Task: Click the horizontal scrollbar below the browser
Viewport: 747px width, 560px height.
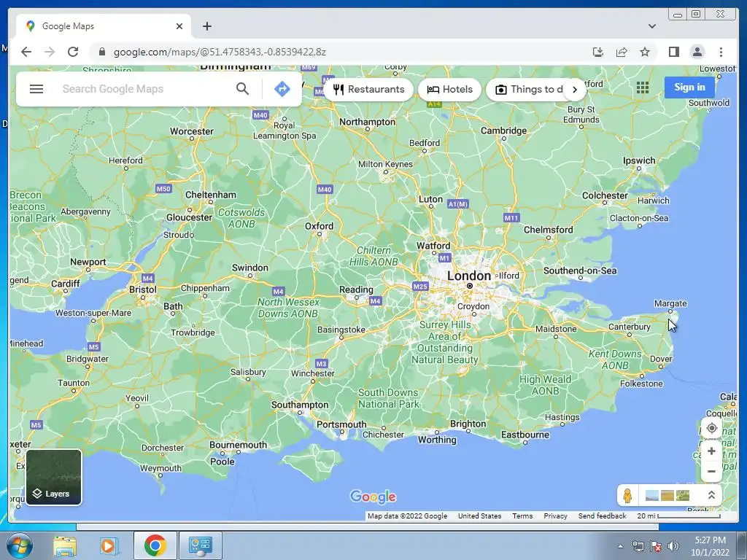Action: [368, 526]
